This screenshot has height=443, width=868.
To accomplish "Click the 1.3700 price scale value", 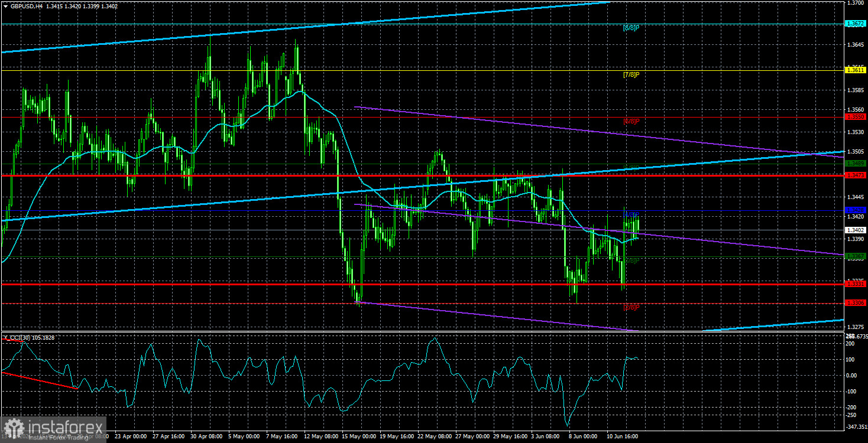I will click(x=856, y=4).
